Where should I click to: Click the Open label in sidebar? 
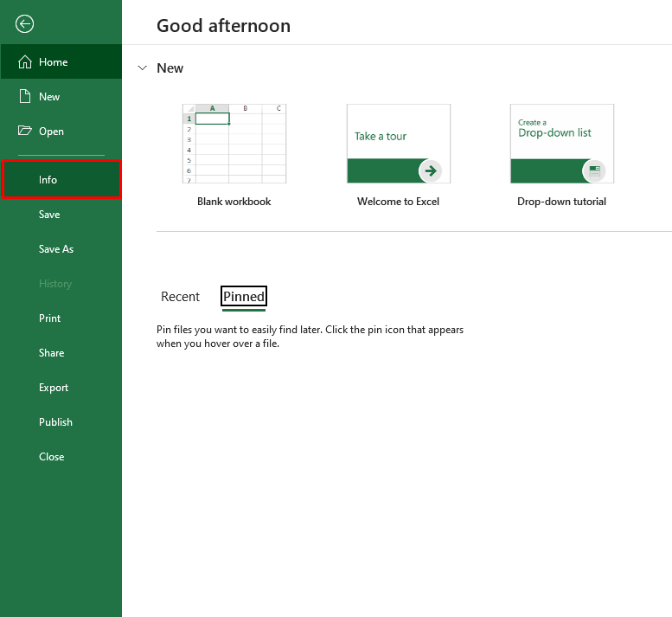pyautogui.click(x=51, y=132)
